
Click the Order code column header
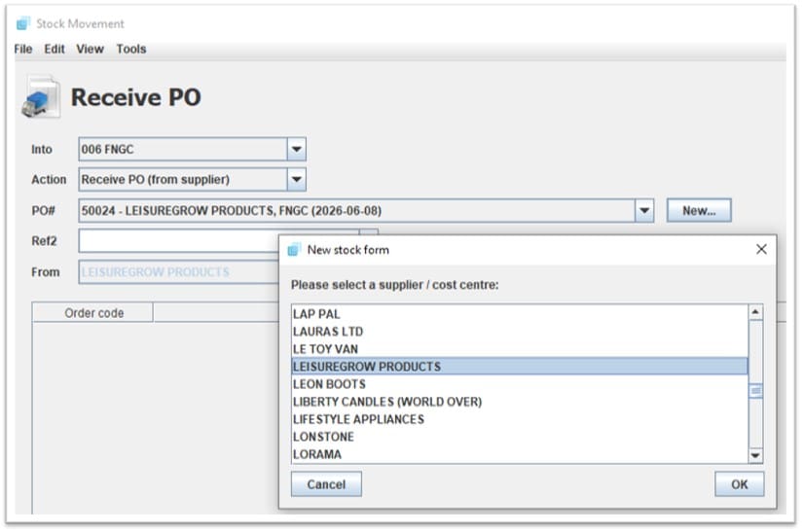92,312
